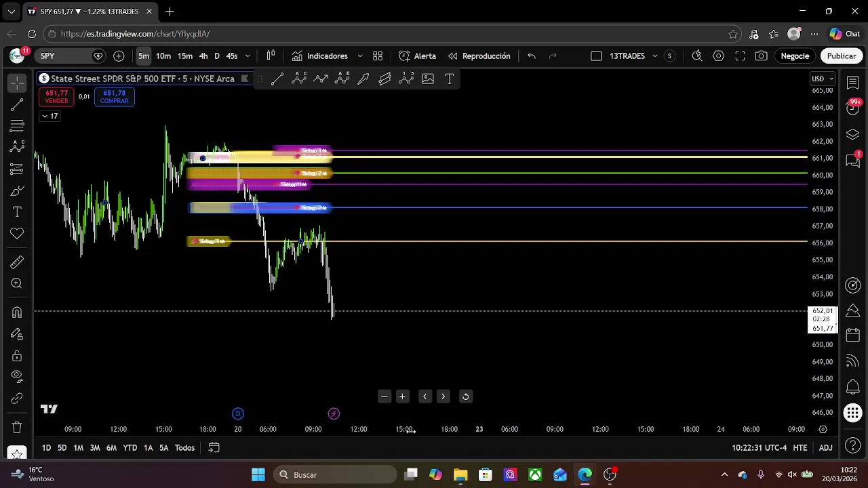This screenshot has width=868, height=488.
Task: Open the forecasting and measurement tools
Action: [17, 169]
